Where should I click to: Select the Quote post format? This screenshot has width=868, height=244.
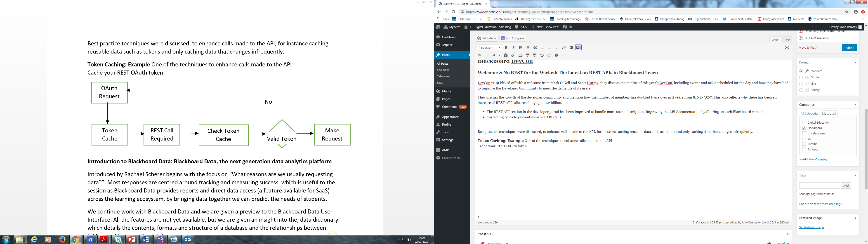click(x=801, y=77)
